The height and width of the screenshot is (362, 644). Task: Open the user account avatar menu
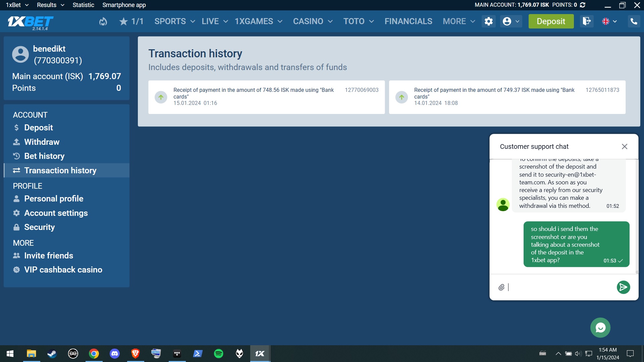[511, 21]
